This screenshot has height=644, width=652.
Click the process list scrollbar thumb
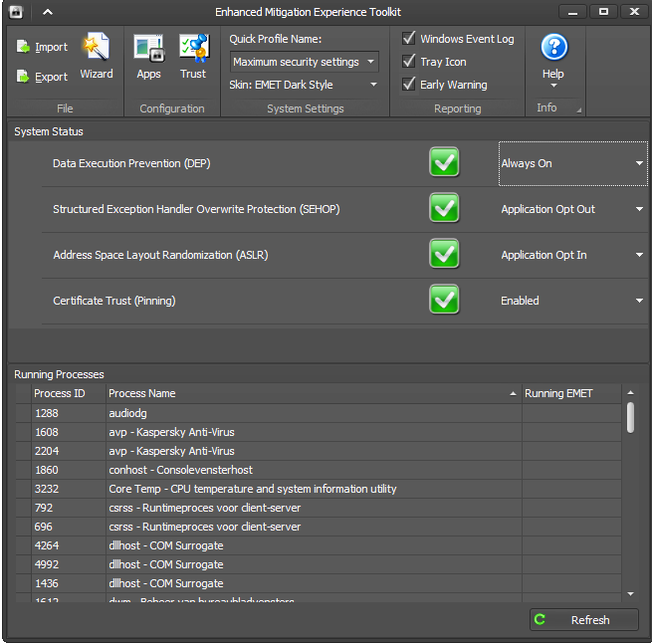tap(630, 417)
